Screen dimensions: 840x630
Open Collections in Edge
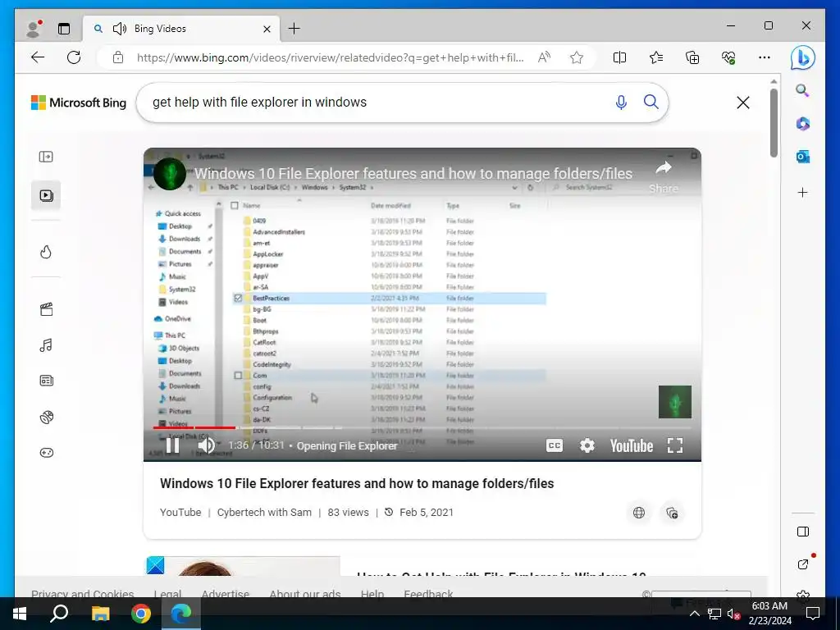[x=692, y=57]
